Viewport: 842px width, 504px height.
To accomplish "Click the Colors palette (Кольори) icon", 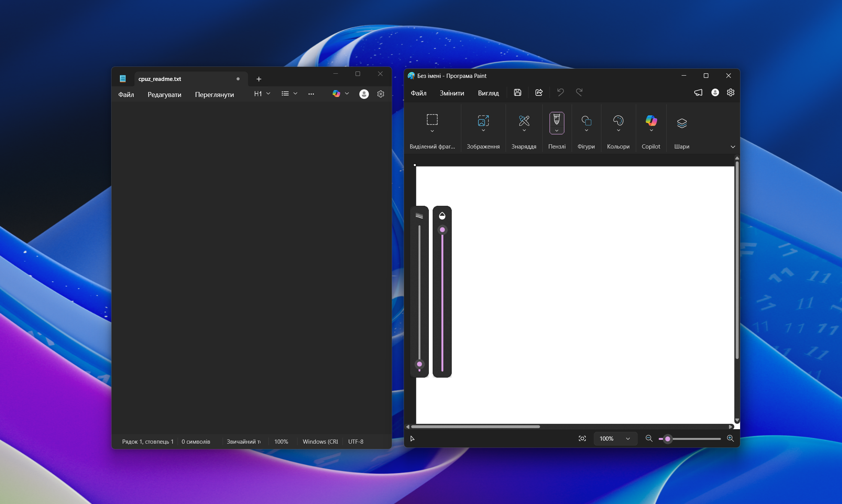I will coord(618,121).
